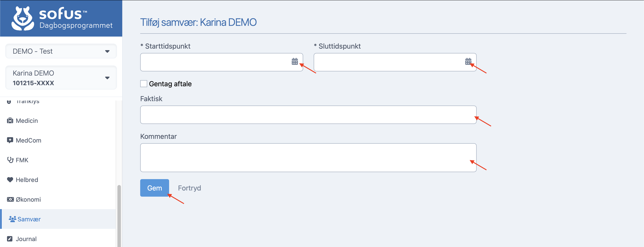Click into the Kommentar text area
Screen dimensions: 644x247
pos(308,157)
